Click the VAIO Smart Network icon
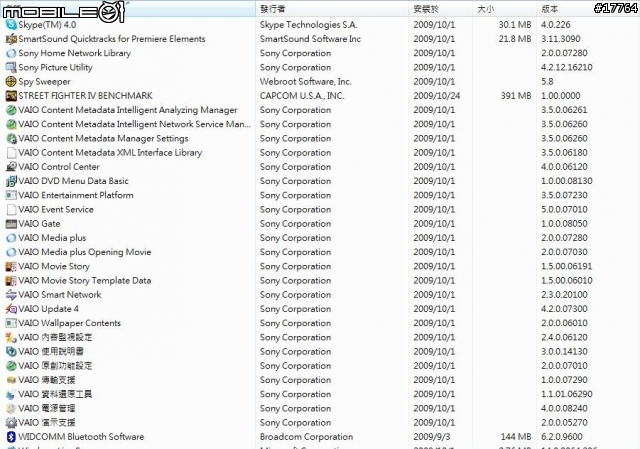 tap(11, 295)
